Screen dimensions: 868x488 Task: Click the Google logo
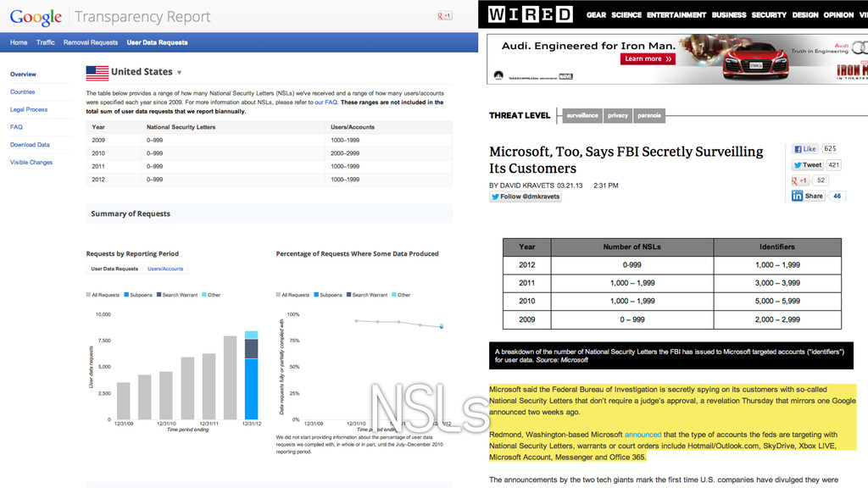tap(36, 17)
